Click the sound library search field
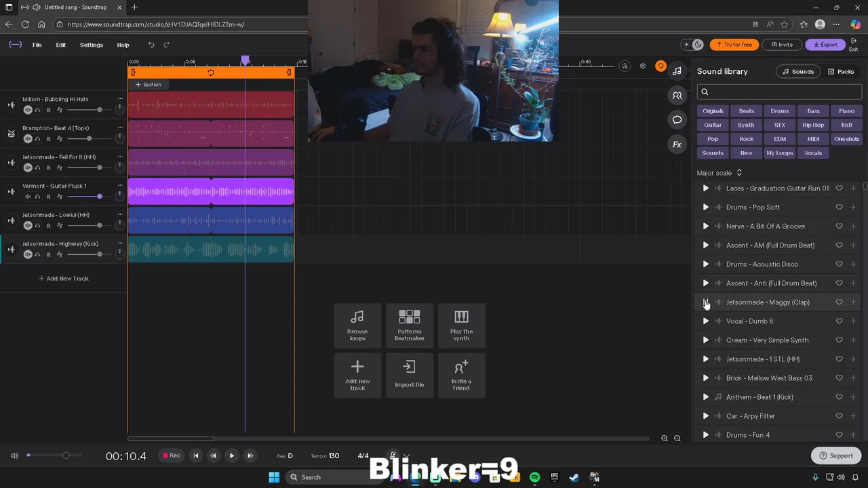The height and width of the screenshot is (488, 868). (779, 91)
